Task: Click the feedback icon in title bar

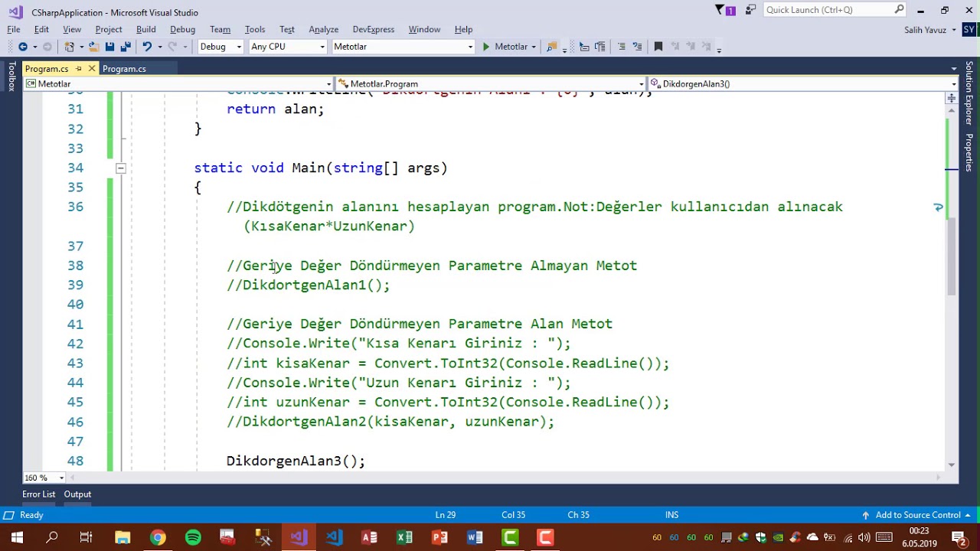Action: pos(750,10)
